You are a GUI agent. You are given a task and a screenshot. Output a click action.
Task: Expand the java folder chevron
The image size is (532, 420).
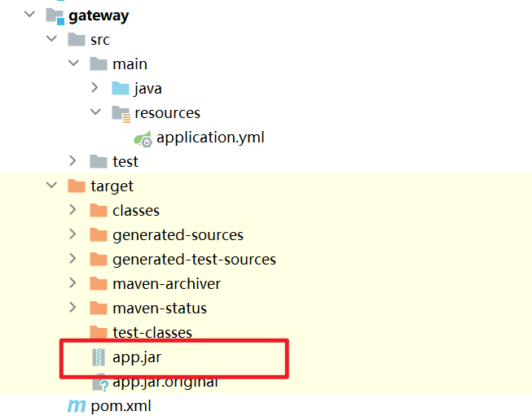click(95, 89)
